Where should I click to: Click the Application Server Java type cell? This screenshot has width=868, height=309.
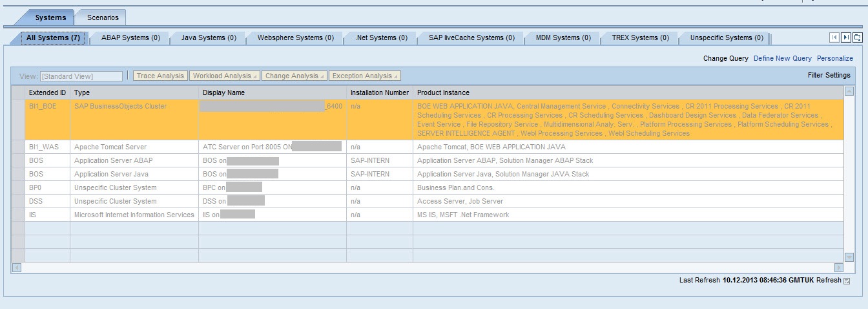[x=134, y=174]
